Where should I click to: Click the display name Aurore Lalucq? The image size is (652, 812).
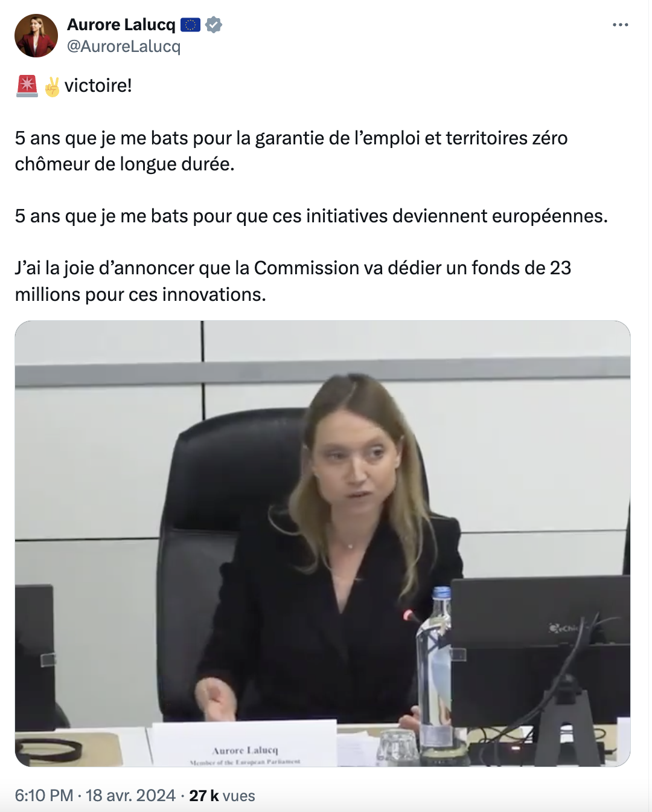pyautogui.click(x=121, y=25)
